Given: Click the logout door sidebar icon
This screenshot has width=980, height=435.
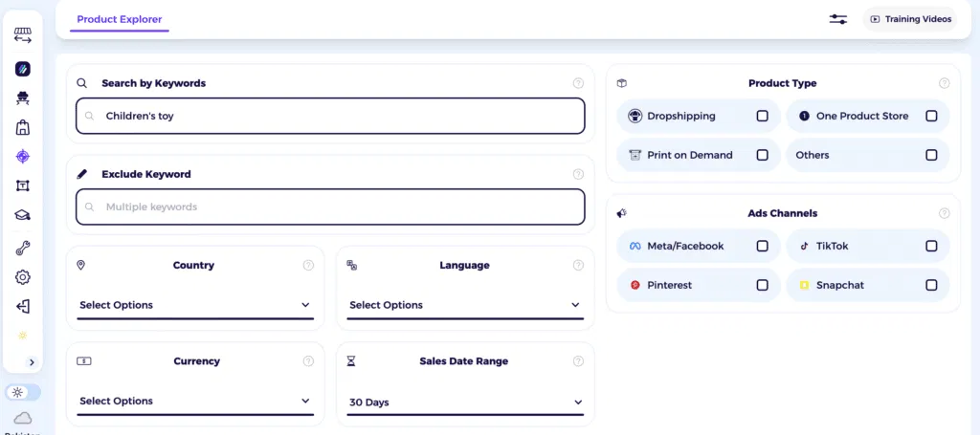Looking at the screenshot, I should pos(23,306).
